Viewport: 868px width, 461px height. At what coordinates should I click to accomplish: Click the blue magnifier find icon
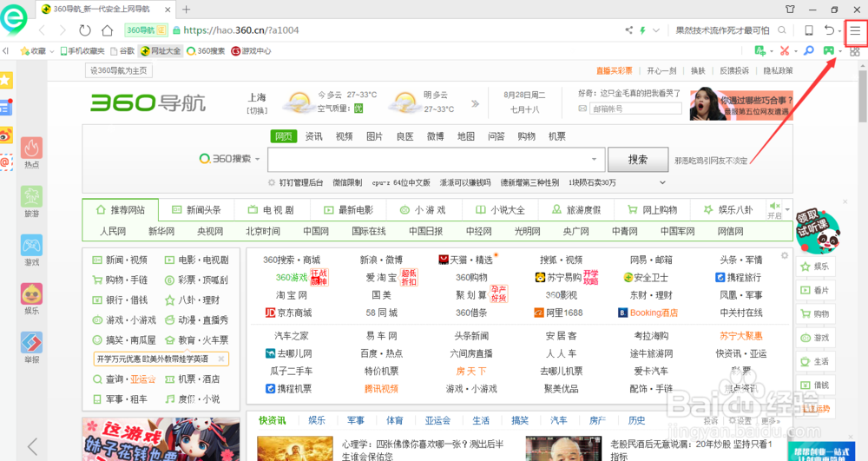(x=809, y=50)
